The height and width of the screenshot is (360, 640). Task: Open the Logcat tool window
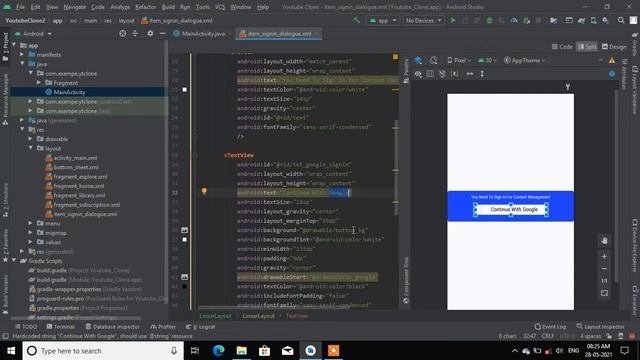tap(201, 327)
